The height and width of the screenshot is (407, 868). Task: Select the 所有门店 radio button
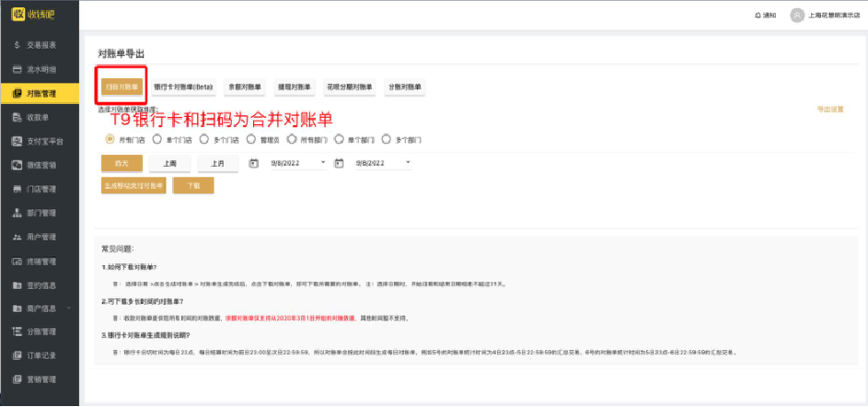(110, 140)
